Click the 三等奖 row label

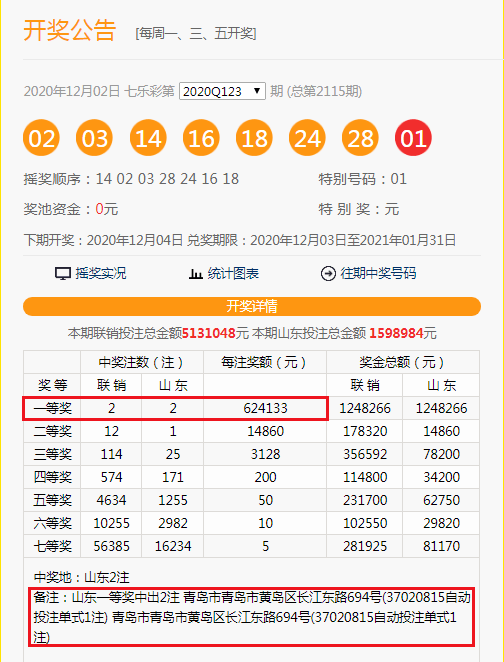pos(52,454)
